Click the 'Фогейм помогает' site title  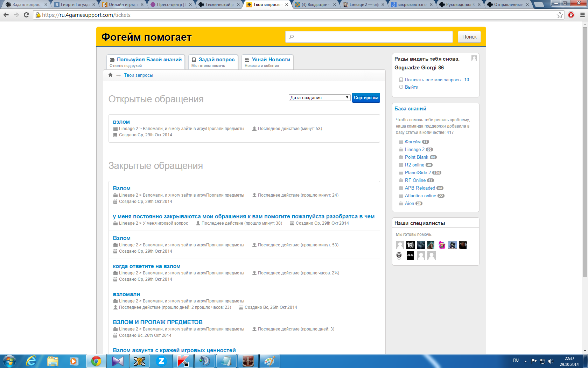pyautogui.click(x=147, y=37)
